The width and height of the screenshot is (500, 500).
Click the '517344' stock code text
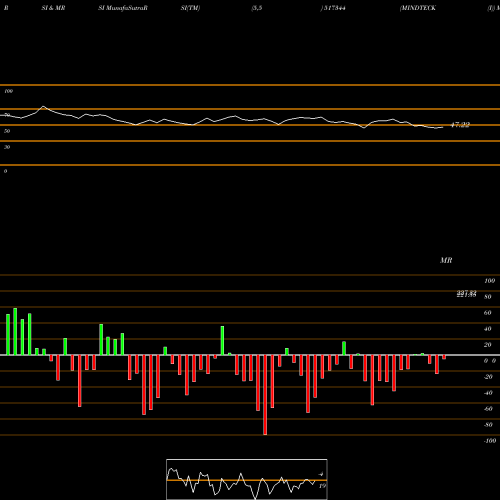[x=334, y=8]
